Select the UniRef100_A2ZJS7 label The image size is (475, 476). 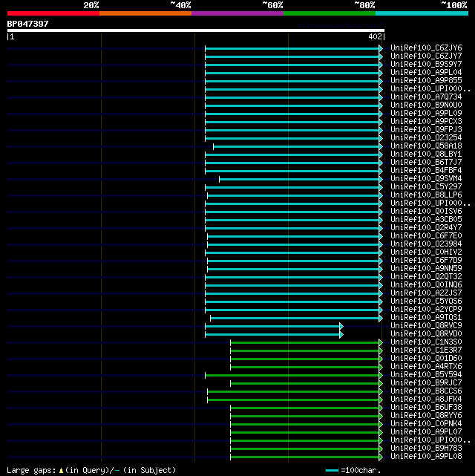point(426,293)
